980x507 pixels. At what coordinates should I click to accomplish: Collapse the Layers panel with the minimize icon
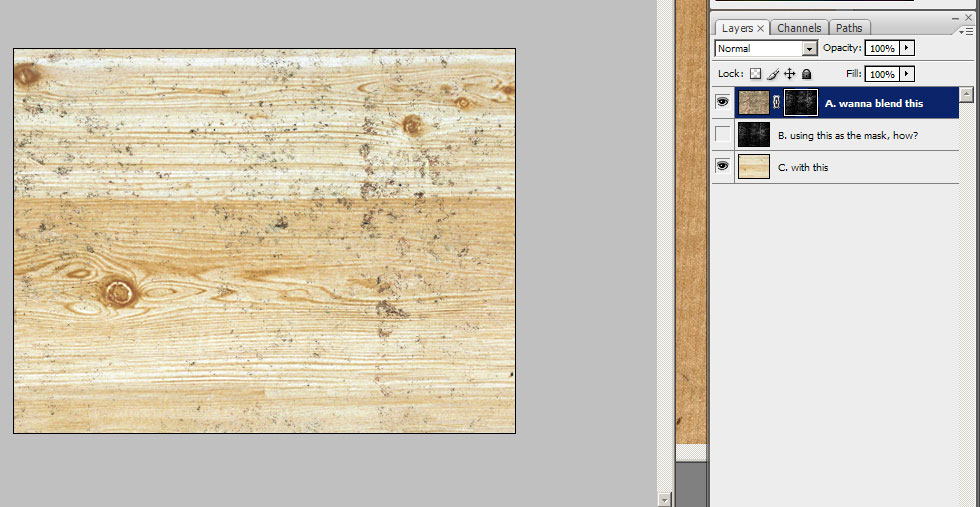[956, 18]
